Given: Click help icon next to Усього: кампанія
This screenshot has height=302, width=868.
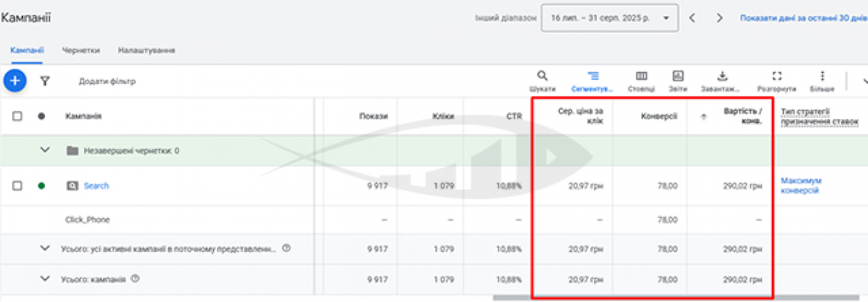Looking at the screenshot, I should [135, 279].
